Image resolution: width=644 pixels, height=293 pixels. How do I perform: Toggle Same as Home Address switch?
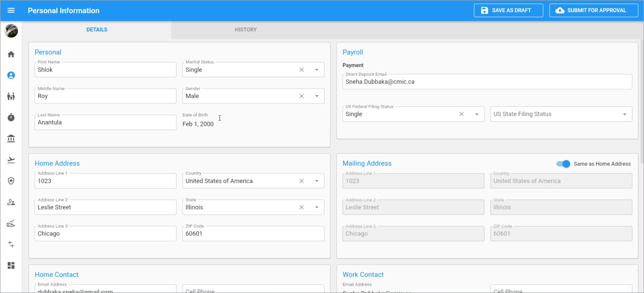(x=563, y=164)
